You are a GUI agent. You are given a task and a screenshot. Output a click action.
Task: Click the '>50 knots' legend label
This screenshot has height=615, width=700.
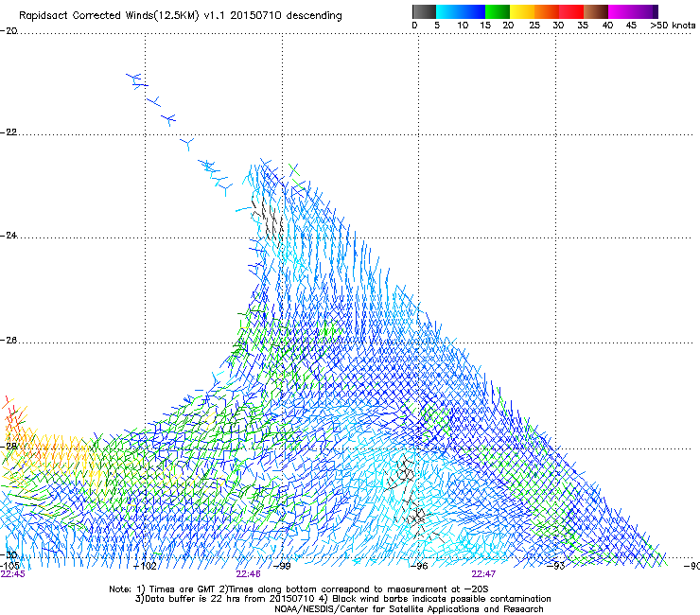673,26
